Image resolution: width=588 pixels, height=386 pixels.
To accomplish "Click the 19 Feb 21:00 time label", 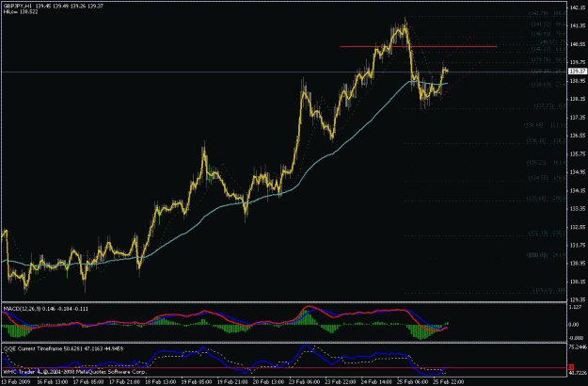I will 232,382.
